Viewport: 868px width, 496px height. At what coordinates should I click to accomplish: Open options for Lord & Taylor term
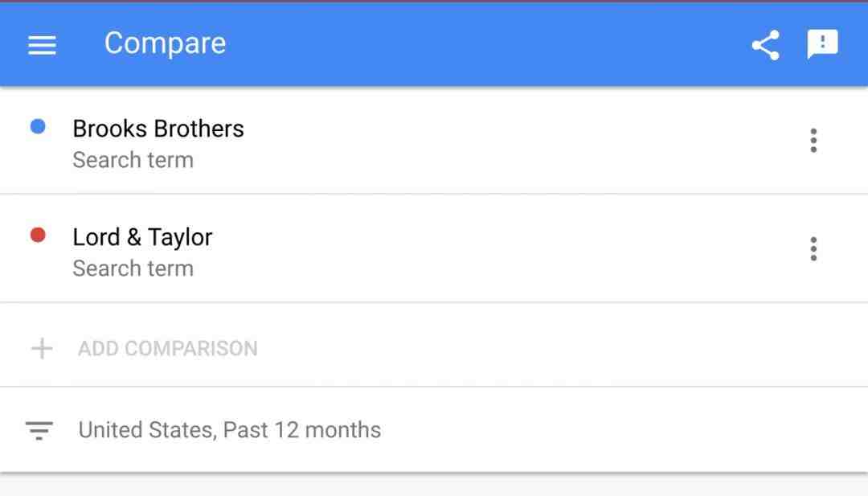[x=813, y=249]
